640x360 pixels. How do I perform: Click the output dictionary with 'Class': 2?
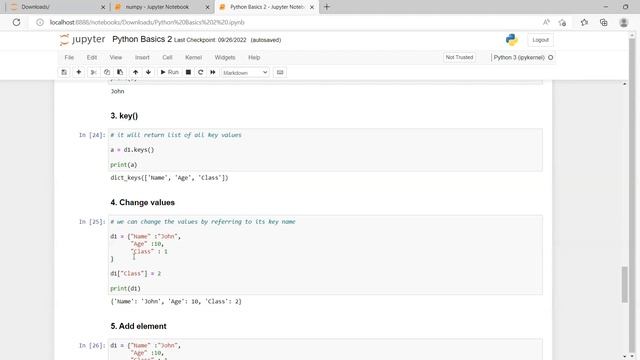(x=176, y=301)
